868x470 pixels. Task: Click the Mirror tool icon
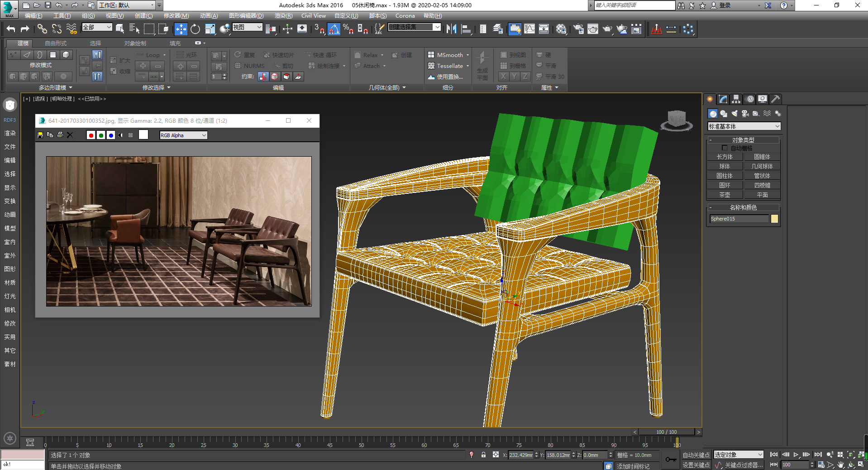[451, 29]
